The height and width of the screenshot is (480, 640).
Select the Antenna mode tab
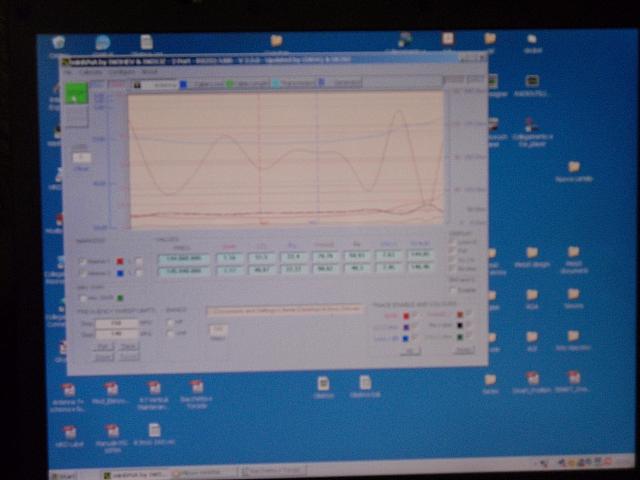tap(156, 84)
